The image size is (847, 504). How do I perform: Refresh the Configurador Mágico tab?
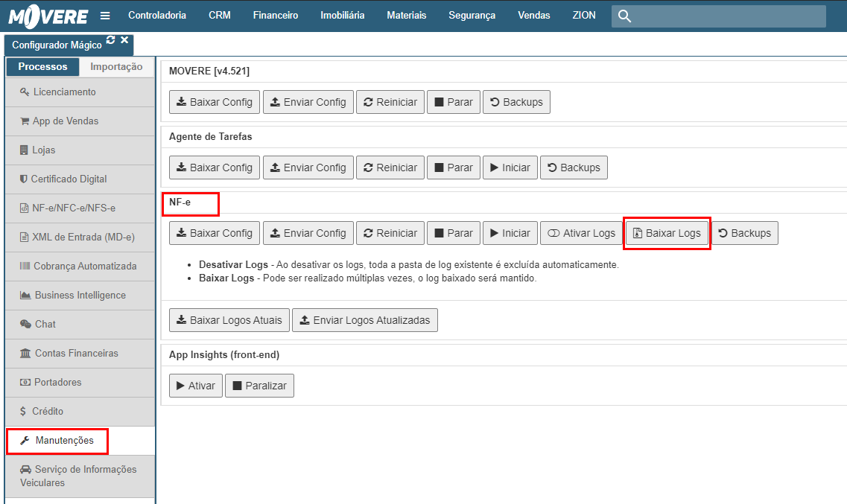(111, 39)
